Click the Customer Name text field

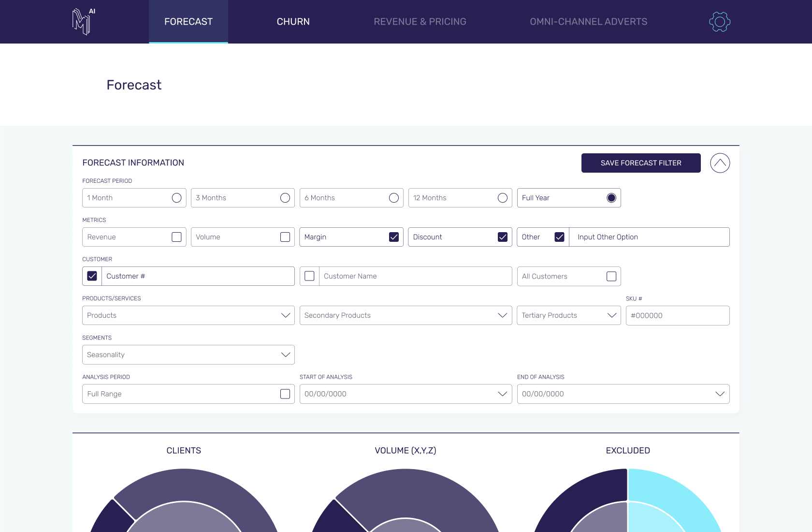pos(416,276)
